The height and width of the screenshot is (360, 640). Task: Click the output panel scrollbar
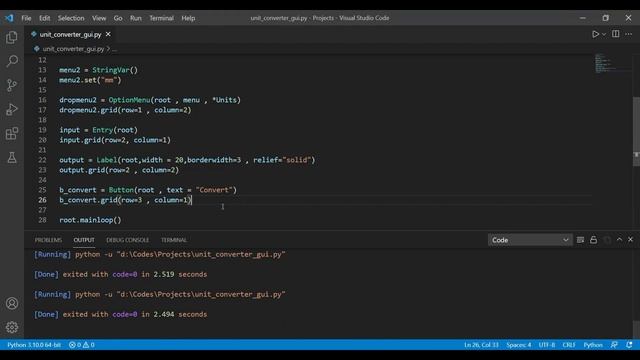(636, 329)
